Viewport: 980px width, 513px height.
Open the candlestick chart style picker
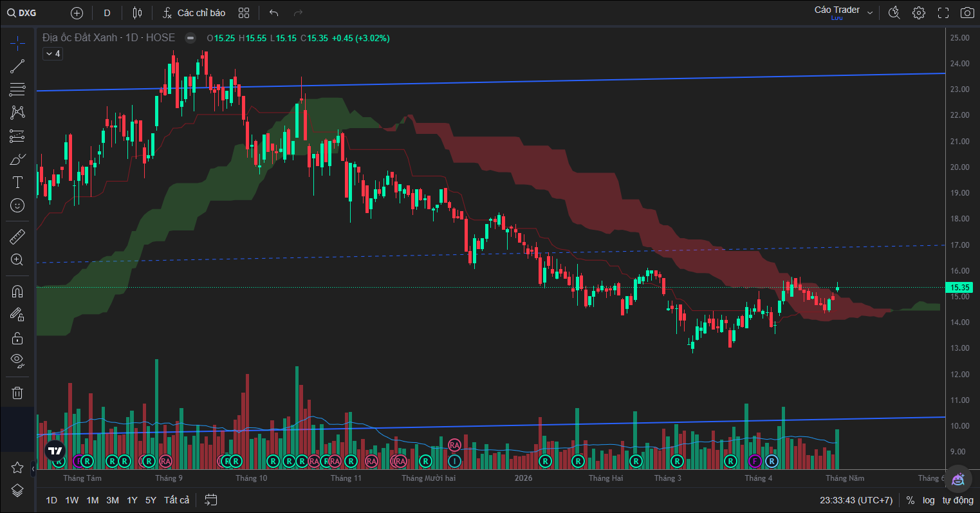(x=137, y=13)
